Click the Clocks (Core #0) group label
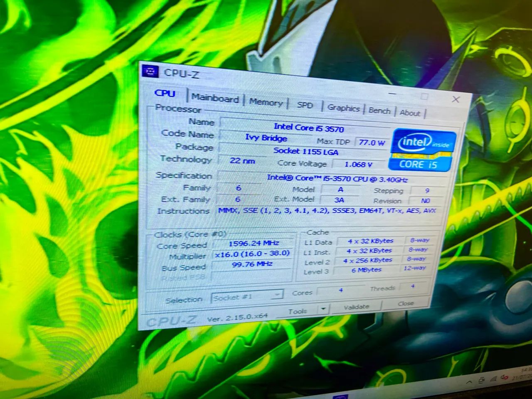Image resolution: width=532 pixels, height=399 pixels. [190, 234]
